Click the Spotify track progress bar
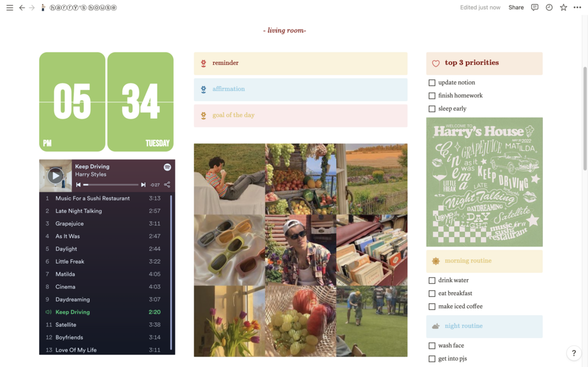 (x=111, y=185)
